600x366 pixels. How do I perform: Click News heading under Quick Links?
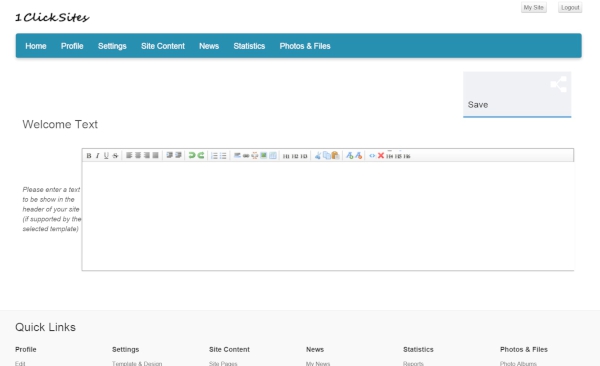pyautogui.click(x=315, y=350)
